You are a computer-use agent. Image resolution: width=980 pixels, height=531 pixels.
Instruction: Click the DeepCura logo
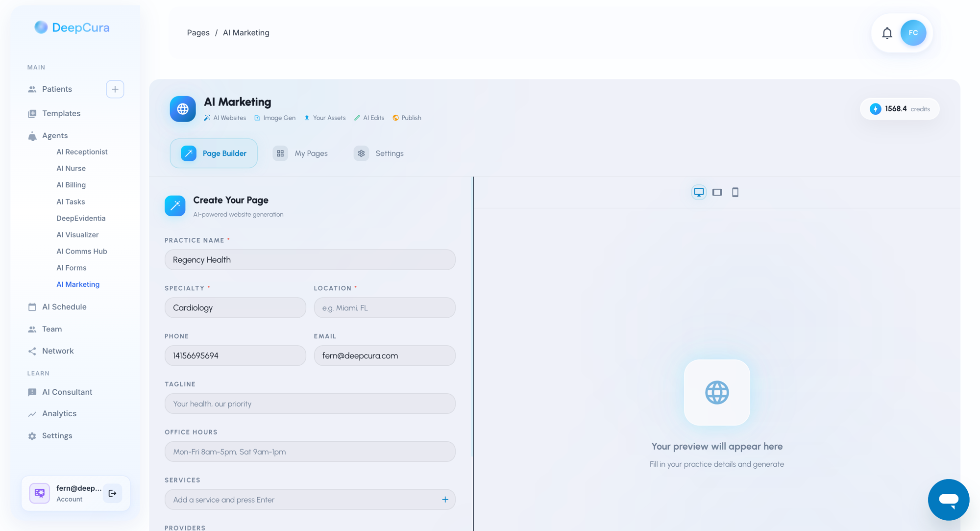pyautogui.click(x=72, y=27)
